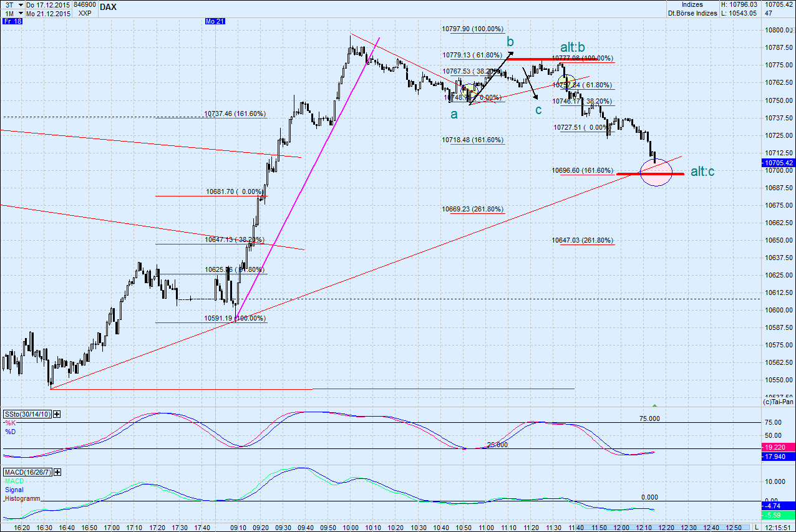Image resolution: width=796 pixels, height=532 pixels.
Task: Click the plus icon next to MACD(16/26/7)
Action: [x=56, y=472]
